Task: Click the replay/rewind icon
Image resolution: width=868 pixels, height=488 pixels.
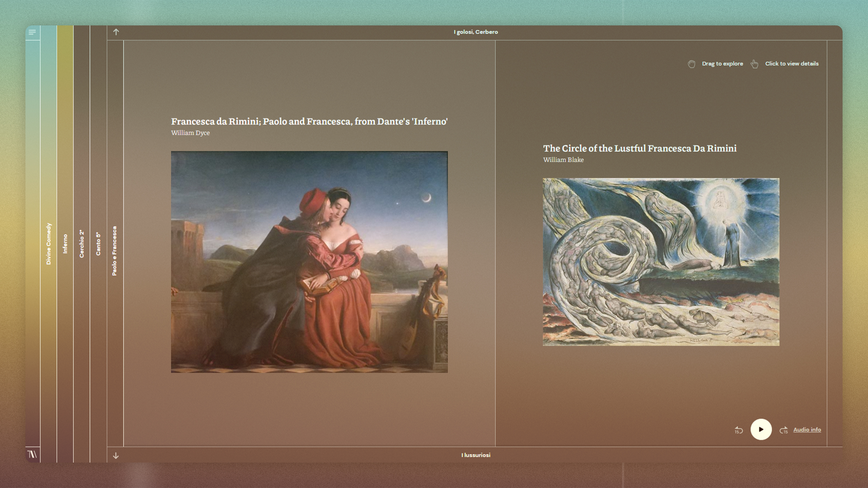Action: (x=739, y=429)
